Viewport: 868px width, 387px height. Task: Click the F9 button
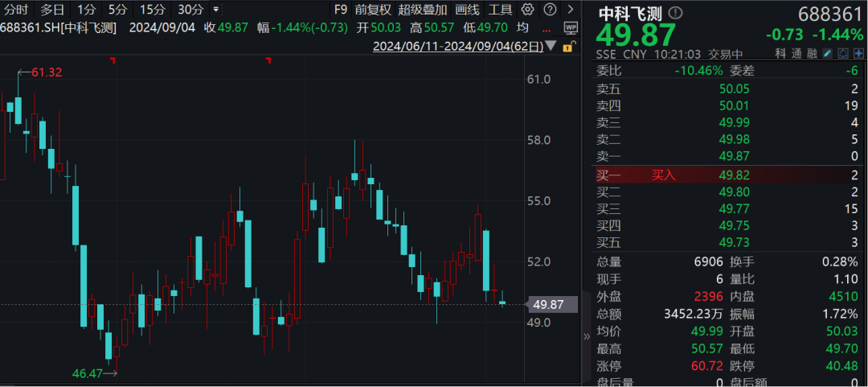[x=341, y=10]
